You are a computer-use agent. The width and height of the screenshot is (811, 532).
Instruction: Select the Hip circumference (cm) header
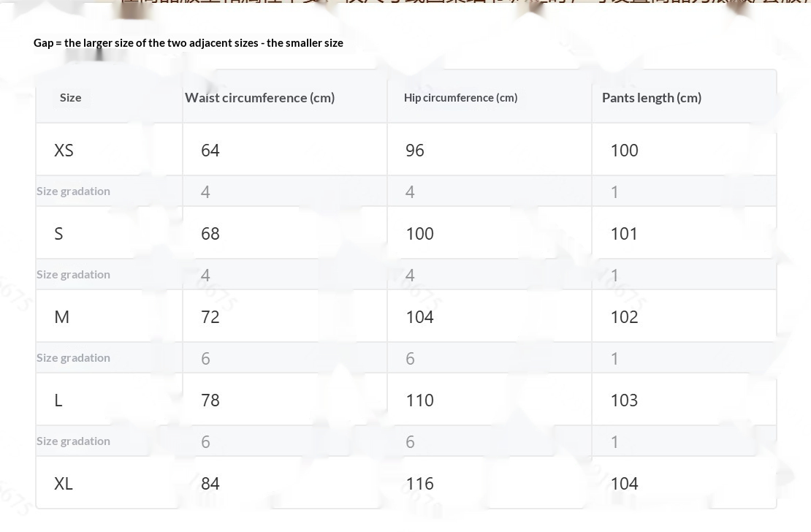[x=460, y=97]
